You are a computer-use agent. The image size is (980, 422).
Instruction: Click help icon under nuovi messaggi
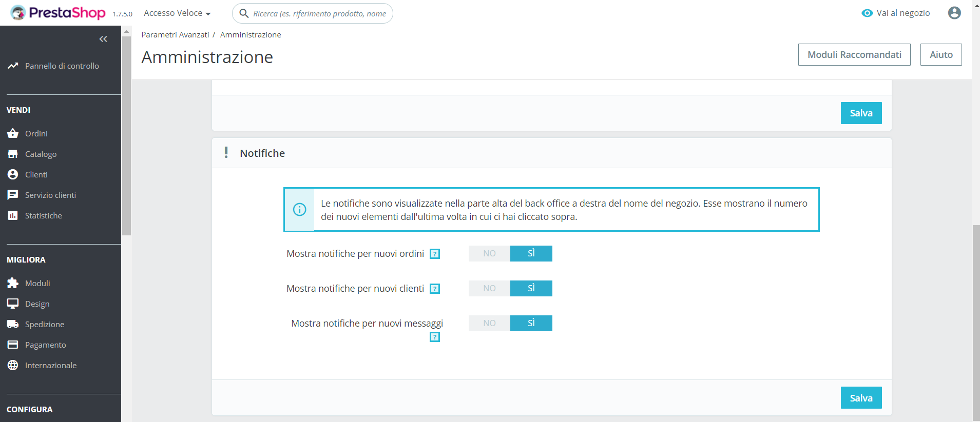tap(435, 337)
